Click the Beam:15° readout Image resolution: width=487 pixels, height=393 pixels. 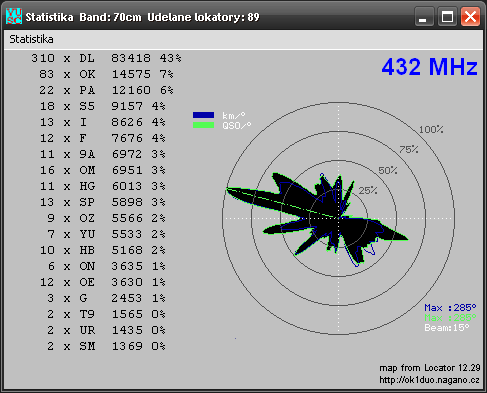click(447, 328)
